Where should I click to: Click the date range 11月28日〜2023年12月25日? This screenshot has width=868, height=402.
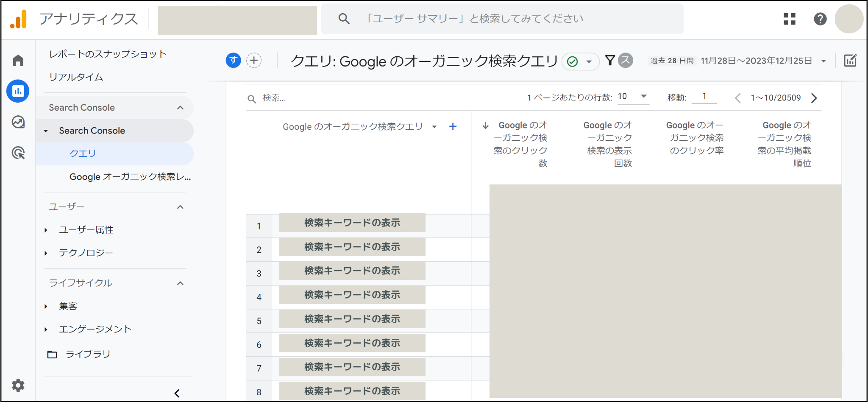tap(756, 61)
